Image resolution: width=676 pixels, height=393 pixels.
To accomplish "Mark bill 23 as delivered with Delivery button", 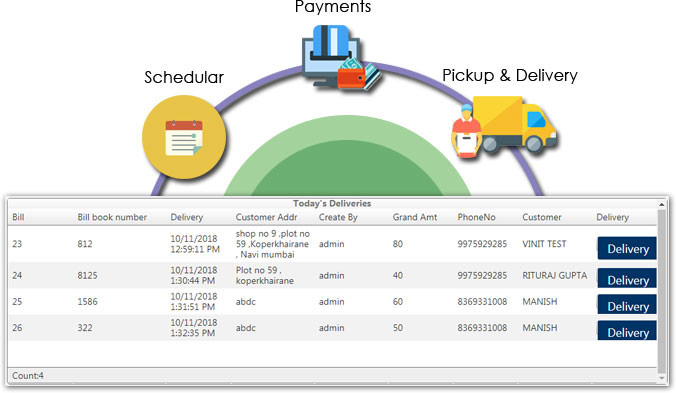I will (x=627, y=248).
